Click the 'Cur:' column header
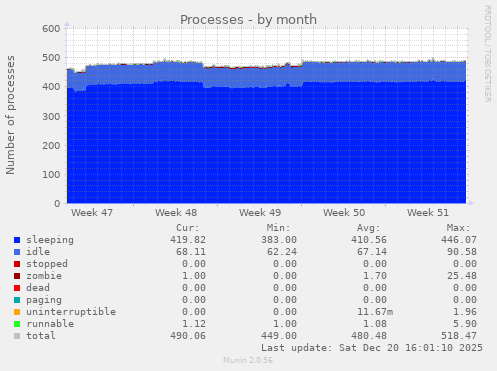Screen dimensions: 497x371 (x=188, y=228)
